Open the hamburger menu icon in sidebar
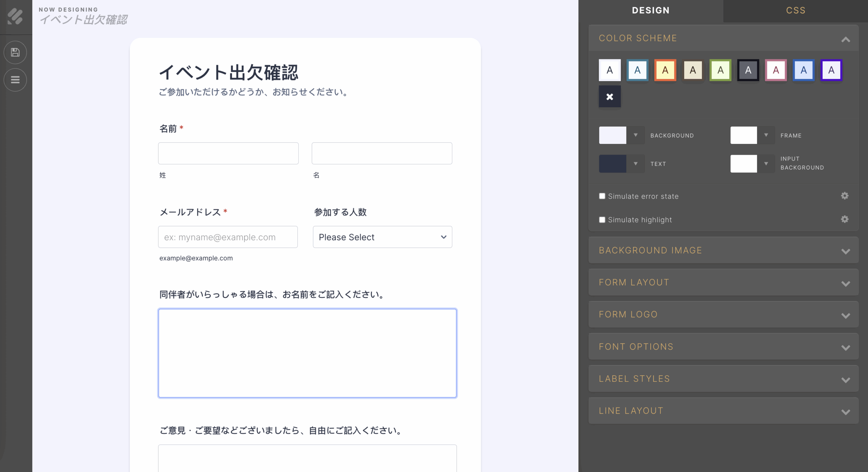Screen dimensions: 868x472 coord(15,80)
